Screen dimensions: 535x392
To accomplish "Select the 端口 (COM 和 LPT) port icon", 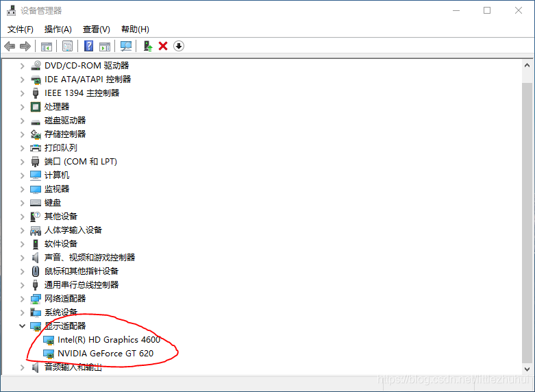I will (35, 162).
